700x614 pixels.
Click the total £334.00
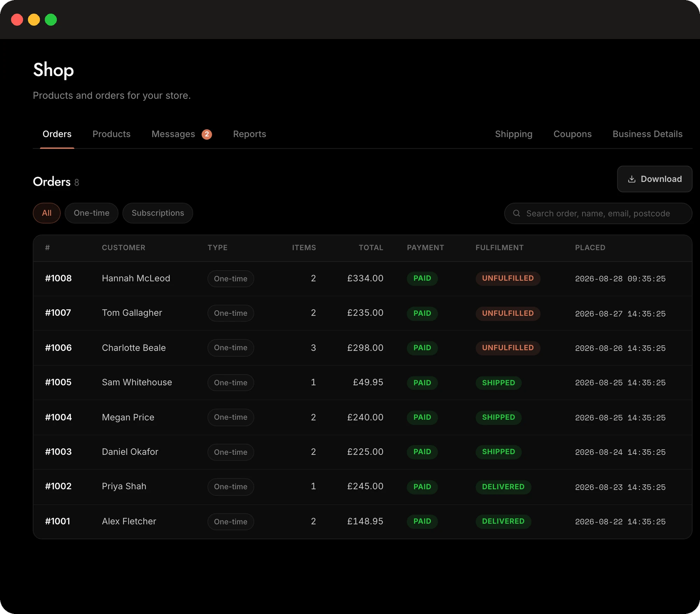[365, 278]
